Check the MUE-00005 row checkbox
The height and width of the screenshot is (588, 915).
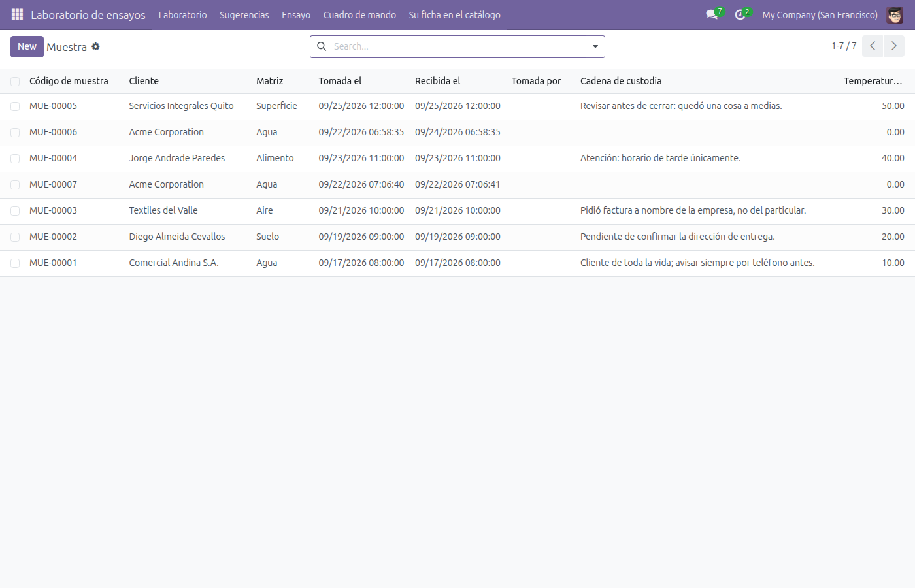point(15,106)
